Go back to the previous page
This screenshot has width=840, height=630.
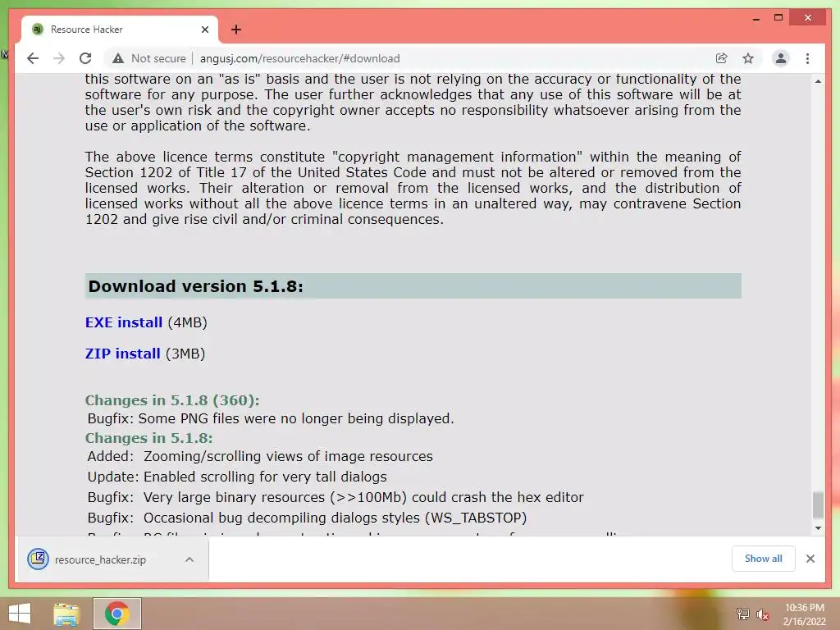33,58
